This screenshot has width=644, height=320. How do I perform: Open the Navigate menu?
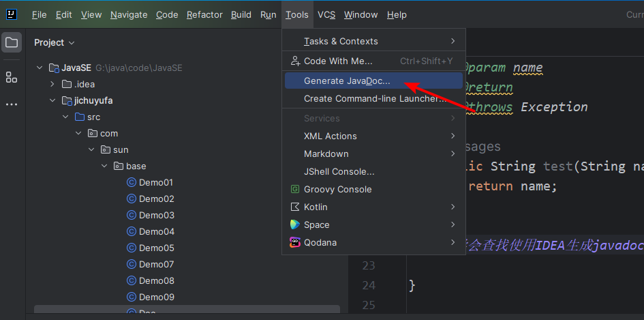point(129,15)
